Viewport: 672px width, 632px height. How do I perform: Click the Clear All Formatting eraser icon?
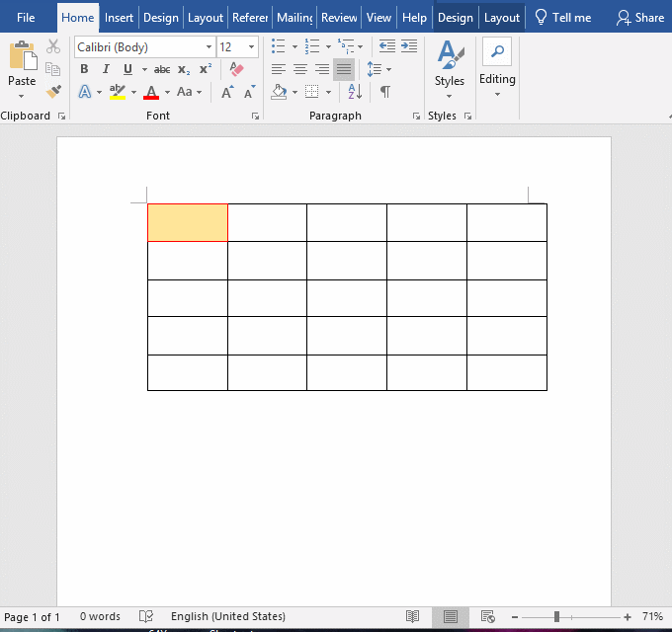(236, 69)
